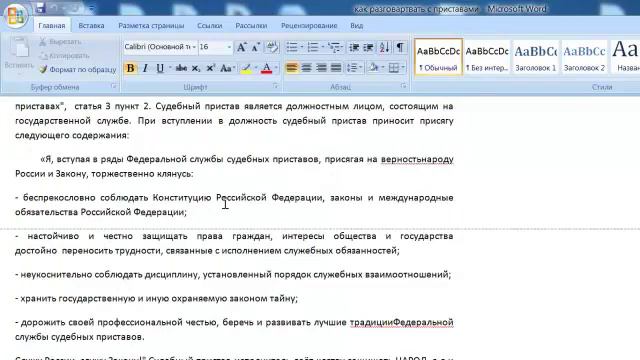Open underline style dropdown arrow
This screenshot has height=360, width=640.
click(x=170, y=68)
